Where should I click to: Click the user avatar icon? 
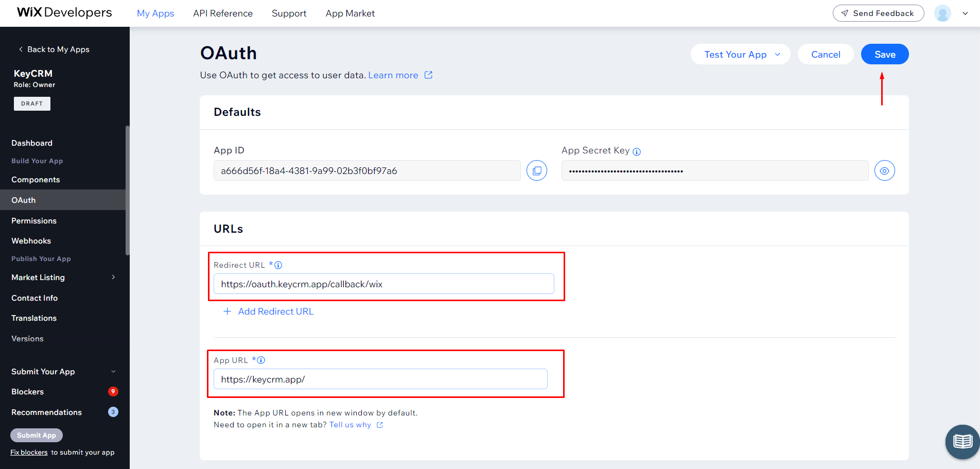942,13
